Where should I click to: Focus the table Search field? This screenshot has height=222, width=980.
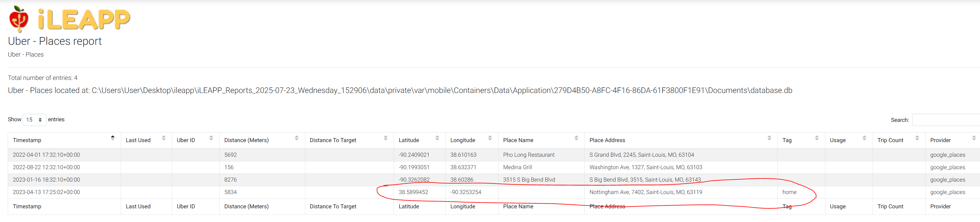coord(946,120)
